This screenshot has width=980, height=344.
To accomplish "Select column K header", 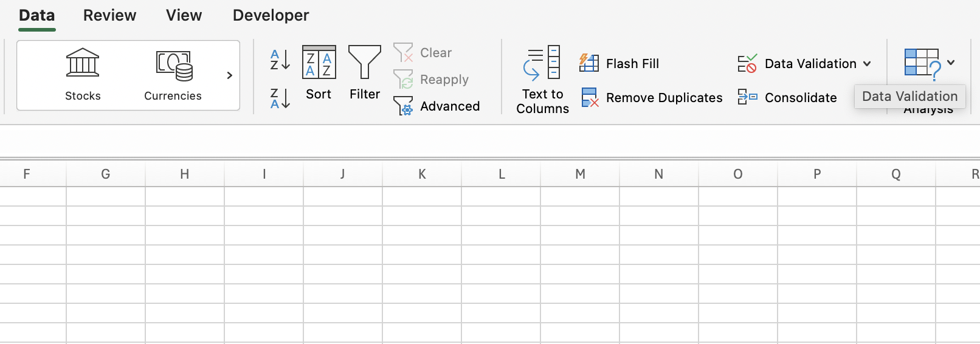I will click(x=422, y=174).
